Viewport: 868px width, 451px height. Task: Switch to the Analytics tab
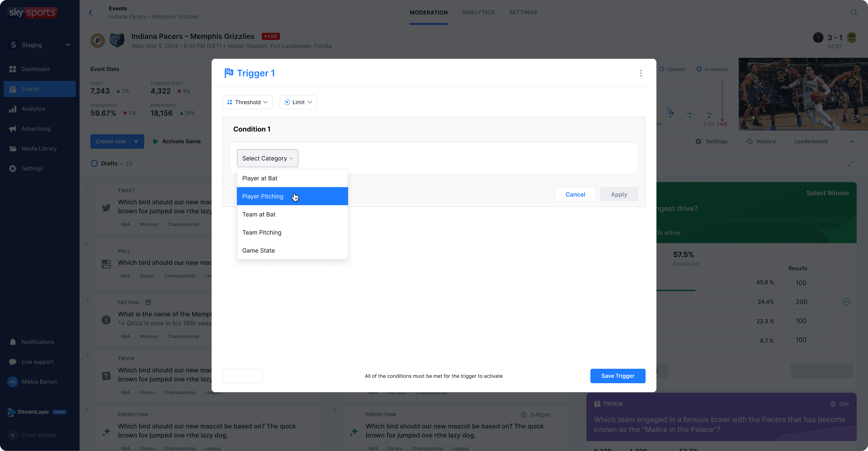(478, 12)
